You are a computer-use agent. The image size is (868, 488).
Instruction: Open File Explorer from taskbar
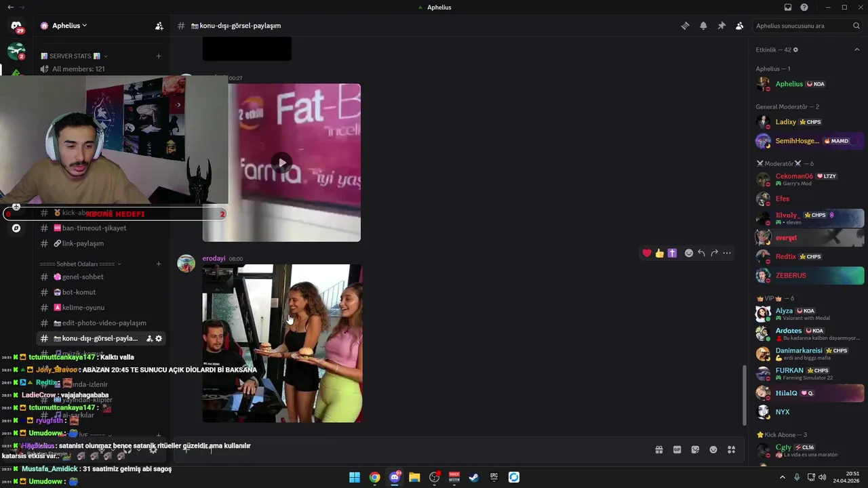[414, 477]
